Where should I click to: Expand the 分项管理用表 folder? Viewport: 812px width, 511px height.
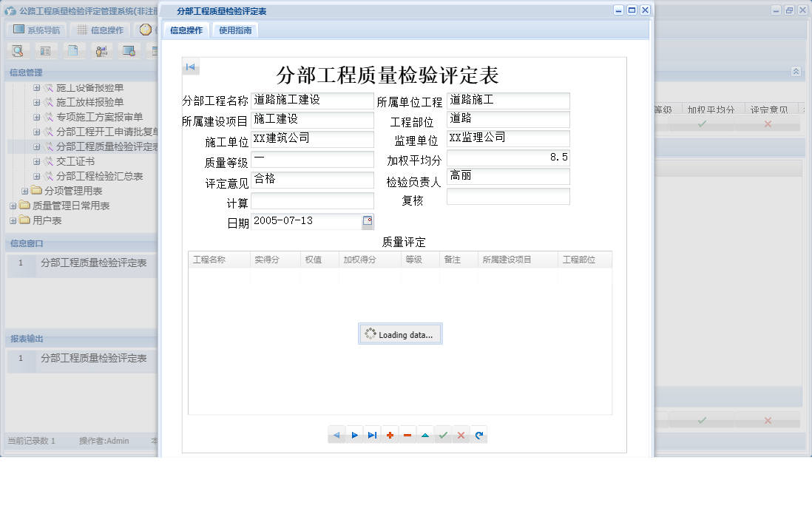tap(24, 191)
